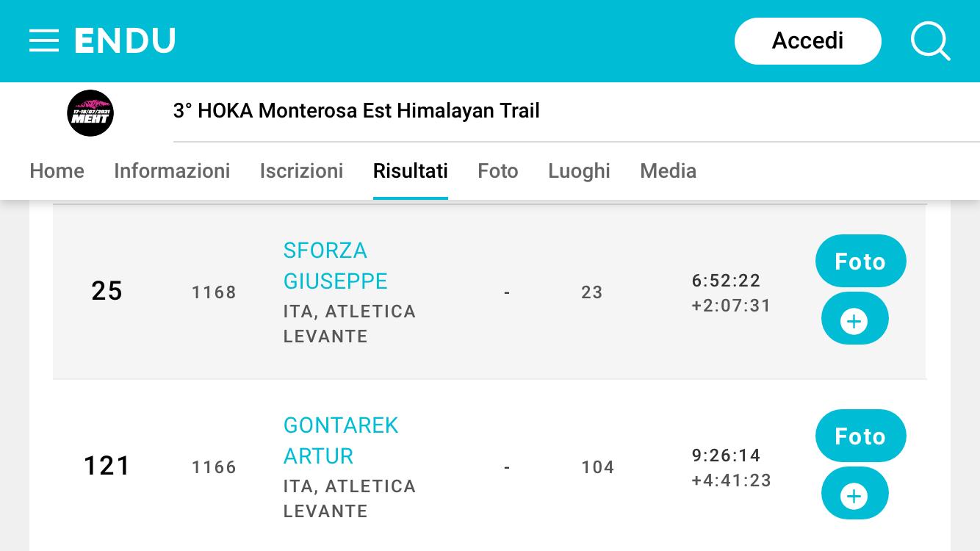Select the Risultati tab
Viewport: 980px width, 551px height.
coord(410,170)
